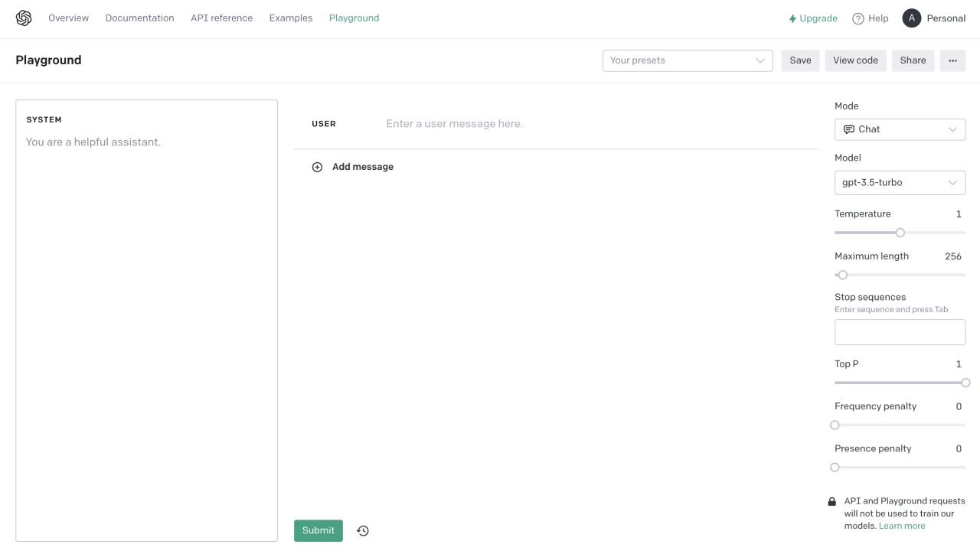Click the Temperature slider handle
Screen dimensions: 980x554
click(x=900, y=233)
